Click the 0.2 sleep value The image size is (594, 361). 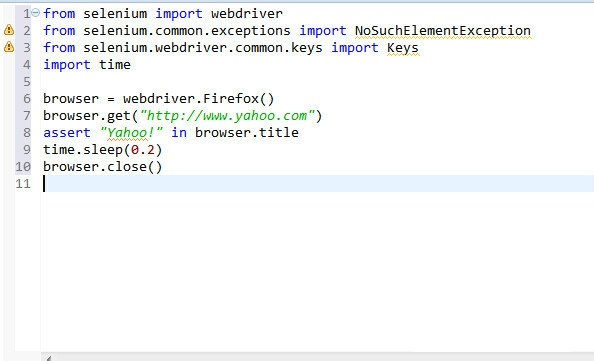pos(143,150)
